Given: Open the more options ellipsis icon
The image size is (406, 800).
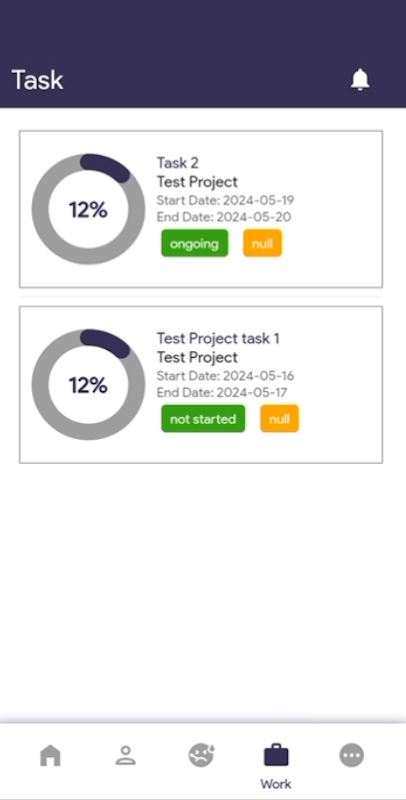Looking at the screenshot, I should tap(352, 755).
